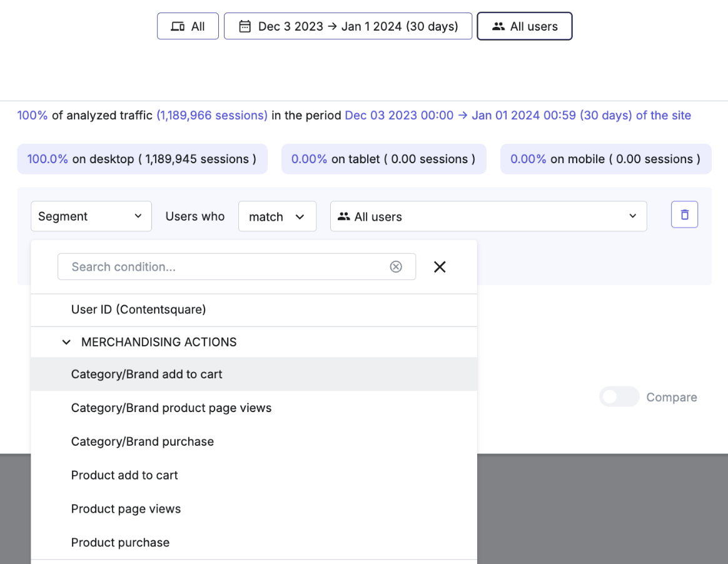This screenshot has width=728, height=564.
Task: Enable the Compare toggle
Action: tap(619, 396)
